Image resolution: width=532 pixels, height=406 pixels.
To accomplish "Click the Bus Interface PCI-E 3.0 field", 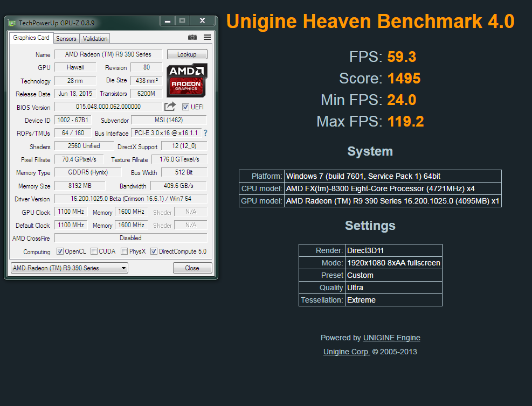I will click(166, 133).
